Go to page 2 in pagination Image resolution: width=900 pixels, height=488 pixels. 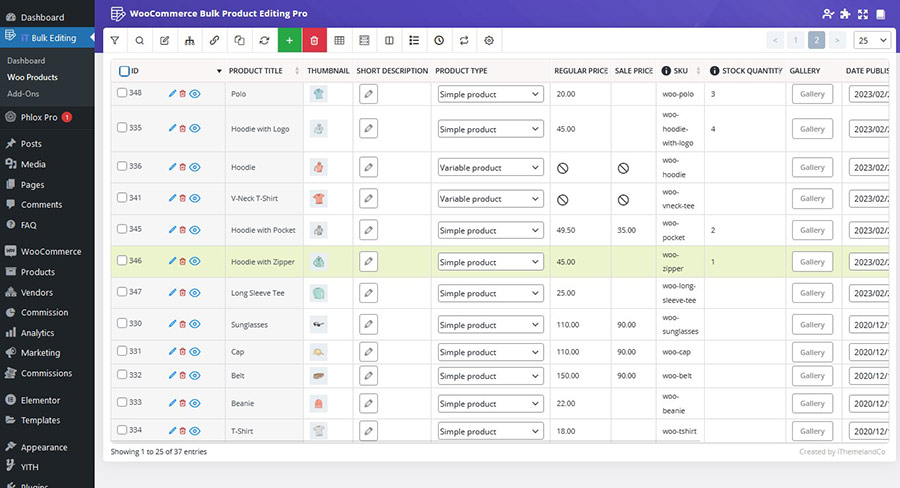coord(816,40)
